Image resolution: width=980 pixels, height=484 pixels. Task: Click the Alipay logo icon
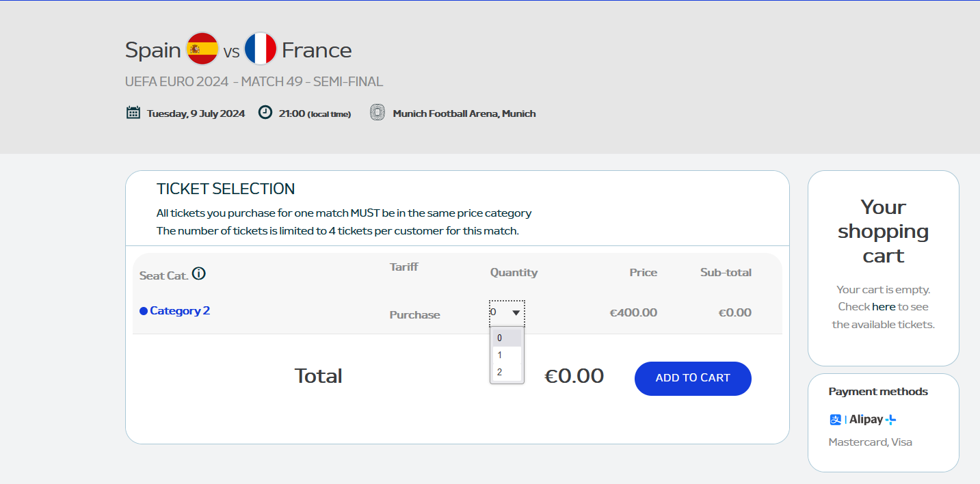(836, 420)
